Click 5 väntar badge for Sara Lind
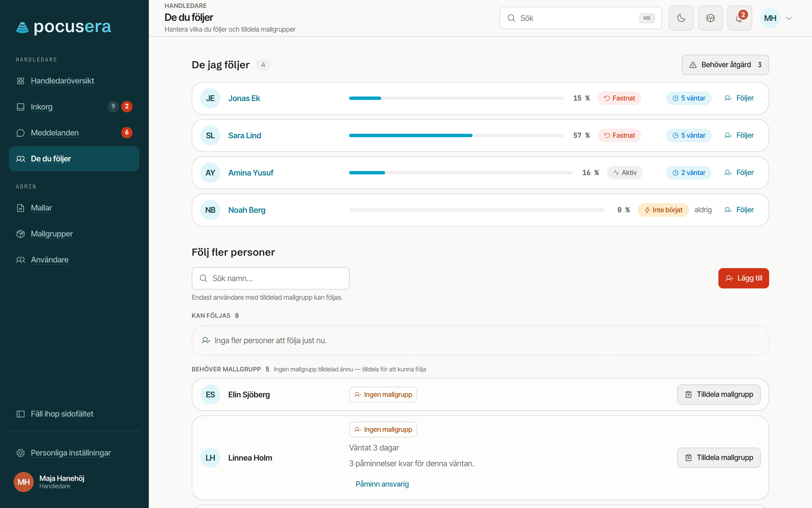The width and height of the screenshot is (812, 508). point(689,135)
